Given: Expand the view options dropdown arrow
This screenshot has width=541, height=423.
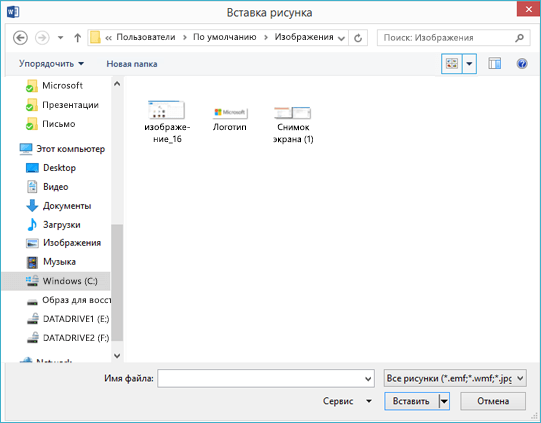Looking at the screenshot, I should [469, 63].
